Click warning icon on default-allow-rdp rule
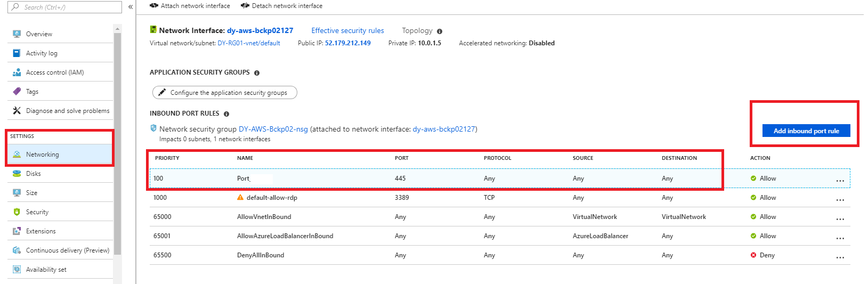 pyautogui.click(x=240, y=198)
